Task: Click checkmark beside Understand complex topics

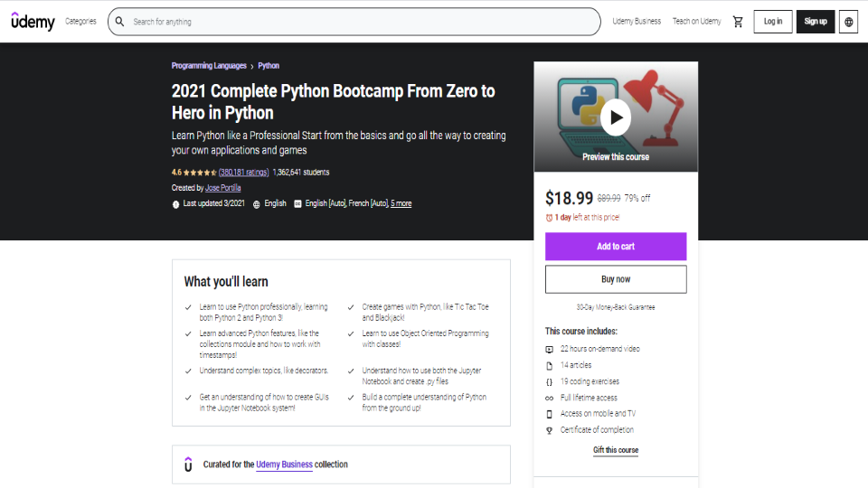Action: (x=188, y=371)
